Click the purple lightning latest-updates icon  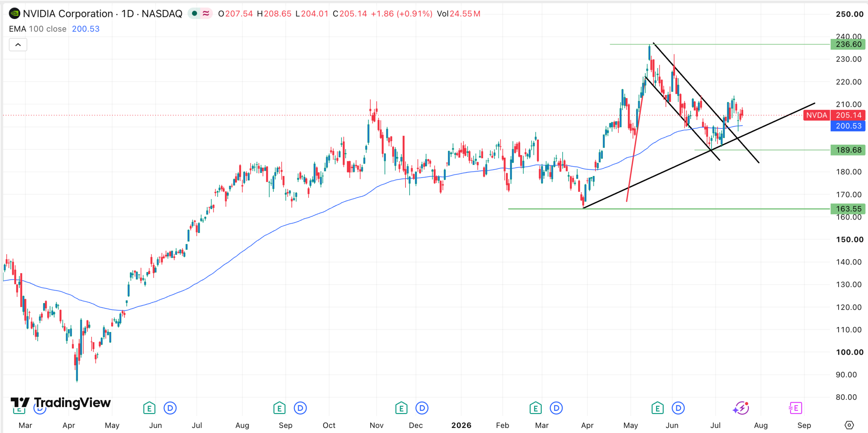pyautogui.click(x=741, y=408)
